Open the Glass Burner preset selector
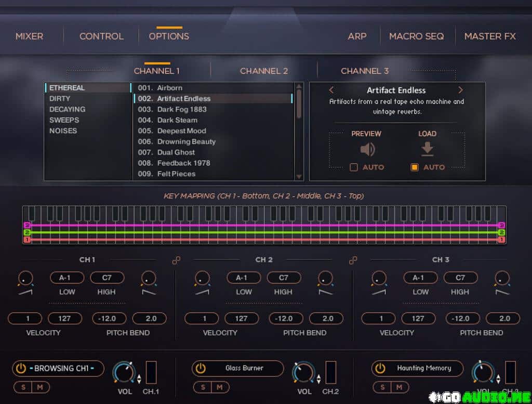This screenshot has width=532, height=404. 244,369
